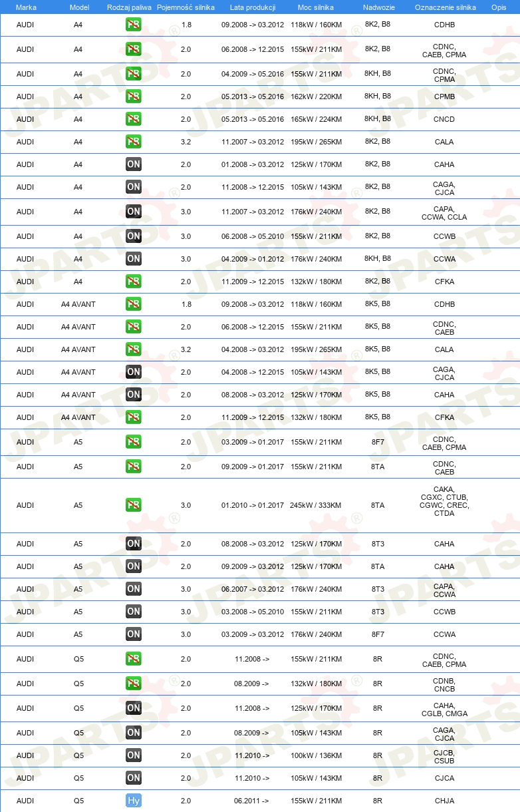Click production dates 01.2008 -> 03.2012

(x=253, y=164)
